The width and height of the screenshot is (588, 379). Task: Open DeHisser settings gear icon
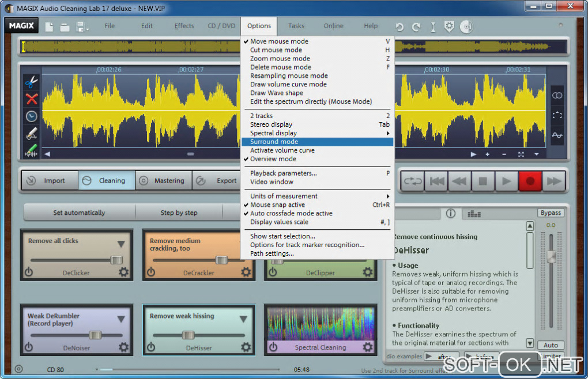click(246, 347)
